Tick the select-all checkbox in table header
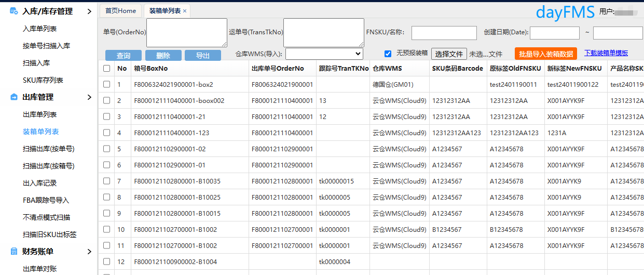Screen dimensions: 644x275 pos(106,68)
